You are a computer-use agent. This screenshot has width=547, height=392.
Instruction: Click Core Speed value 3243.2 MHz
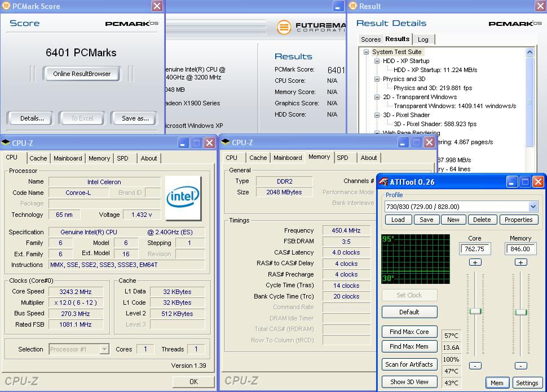click(x=76, y=292)
